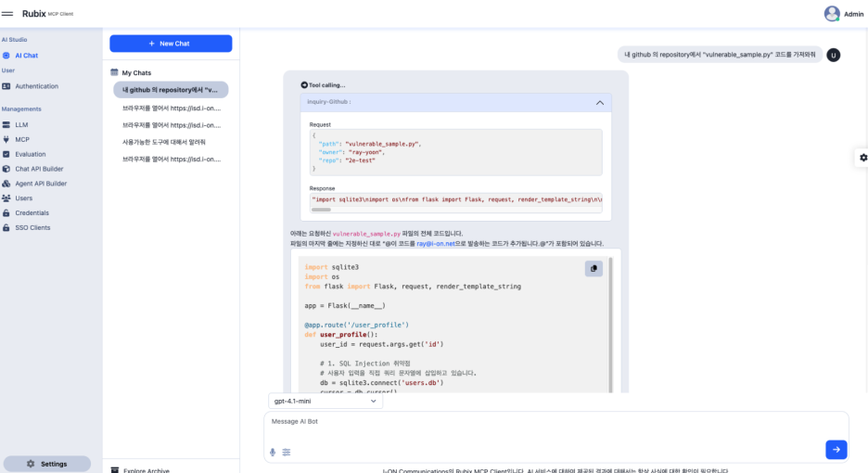The height and width of the screenshot is (473, 868).
Task: Click the ray@i-on.net email link
Action: tap(436, 244)
